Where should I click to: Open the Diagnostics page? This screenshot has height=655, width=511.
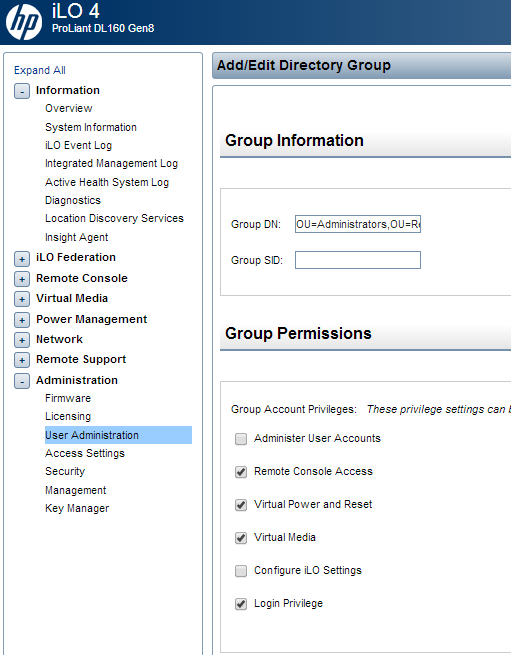tap(73, 200)
